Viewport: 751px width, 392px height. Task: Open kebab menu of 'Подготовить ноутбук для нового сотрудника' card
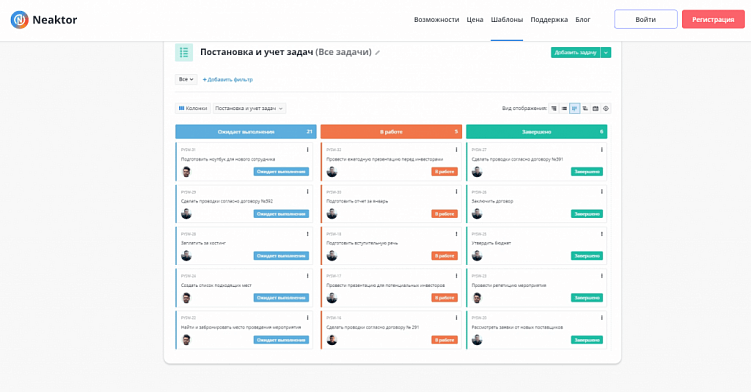pyautogui.click(x=307, y=150)
